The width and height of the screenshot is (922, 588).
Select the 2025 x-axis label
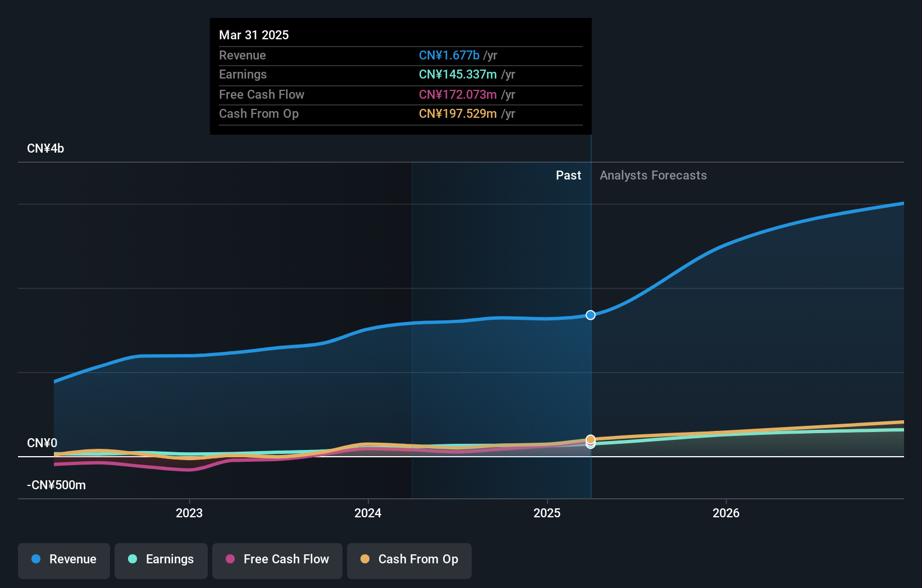547,513
